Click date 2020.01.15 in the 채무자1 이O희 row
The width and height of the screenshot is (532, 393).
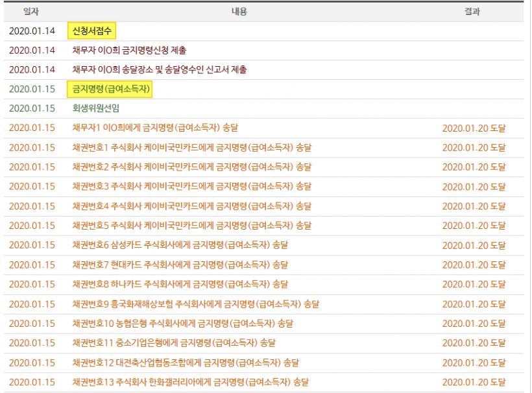pos(32,128)
